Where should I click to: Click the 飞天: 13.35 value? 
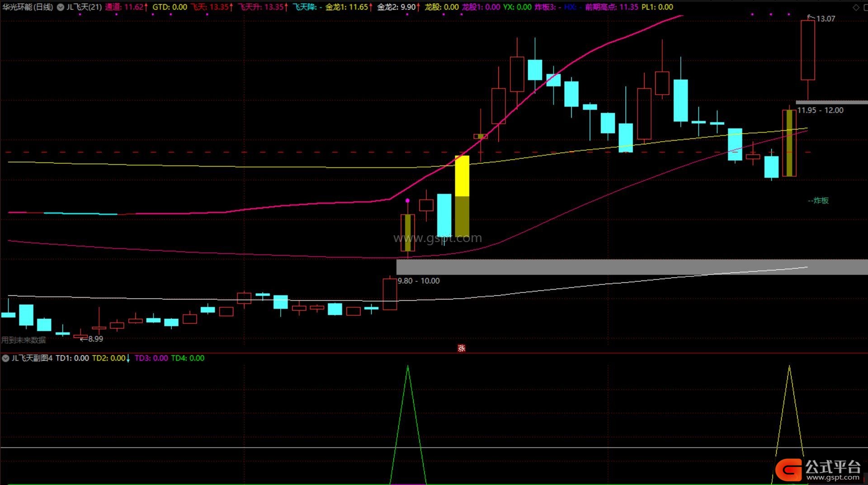[x=212, y=7]
